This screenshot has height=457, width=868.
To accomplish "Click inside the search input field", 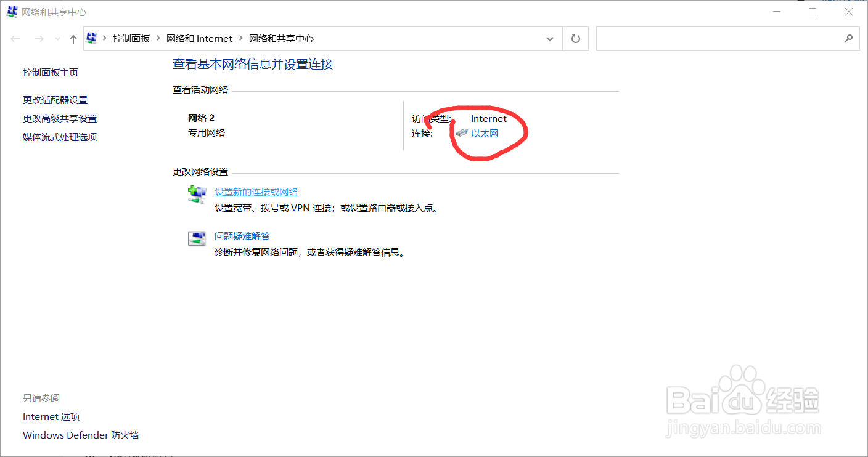I will [x=709, y=38].
